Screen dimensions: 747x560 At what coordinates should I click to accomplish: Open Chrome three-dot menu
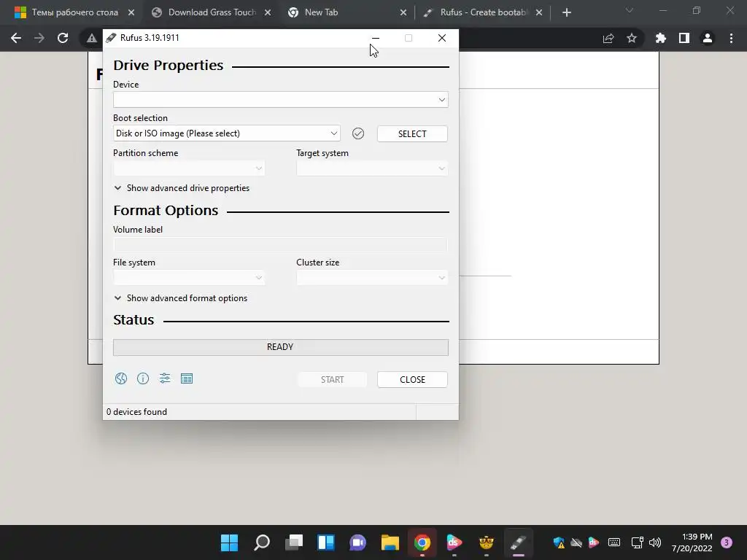pos(731,38)
